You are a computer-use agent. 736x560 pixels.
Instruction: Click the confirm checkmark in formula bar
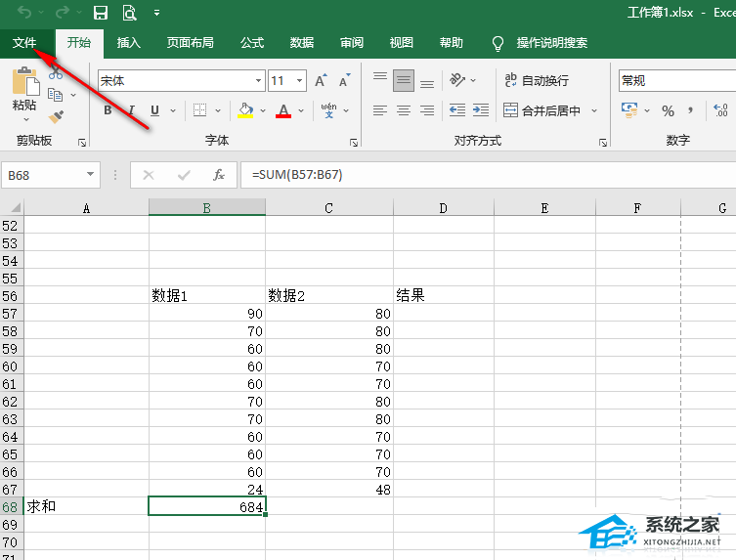point(184,175)
